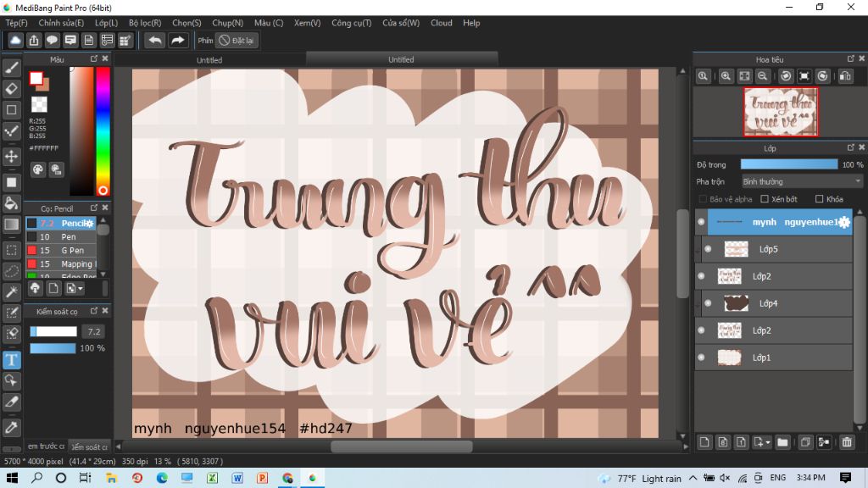Screen dimensions: 868x488
Task: Click the horizontal canvas scrollbar
Action: coord(401,446)
